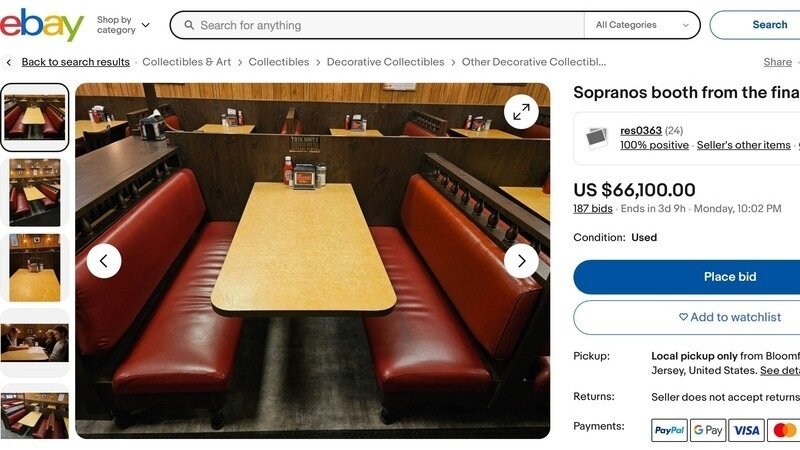Open seller res0363 profile link
Viewport: 800px width, 450px height.
[640, 131]
